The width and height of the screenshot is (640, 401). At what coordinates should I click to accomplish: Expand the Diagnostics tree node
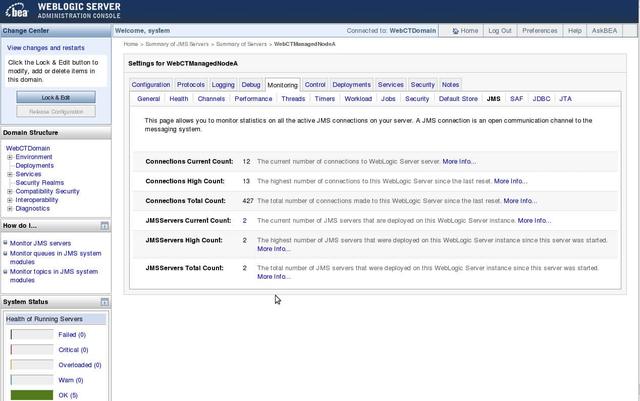click(x=10, y=208)
